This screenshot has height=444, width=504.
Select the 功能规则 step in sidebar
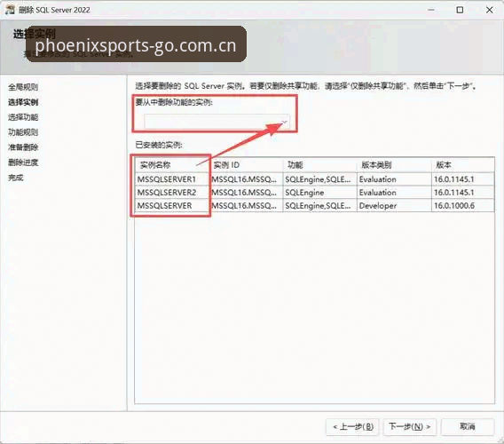click(x=23, y=132)
